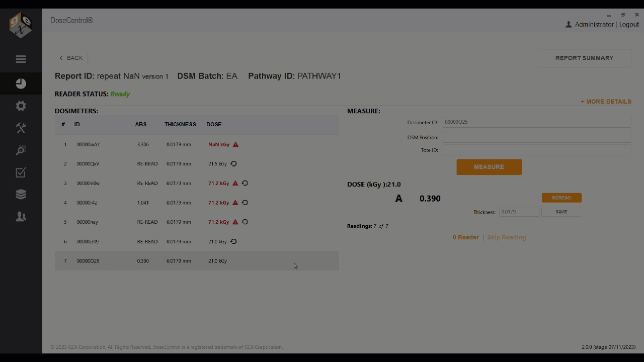Image resolution: width=644 pixels, height=362 pixels.
Task: Click the DOSE column header
Action: (214, 124)
